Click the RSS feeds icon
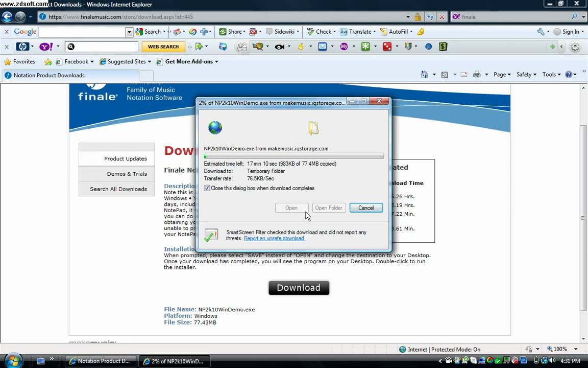The image size is (588, 368). tap(445, 75)
